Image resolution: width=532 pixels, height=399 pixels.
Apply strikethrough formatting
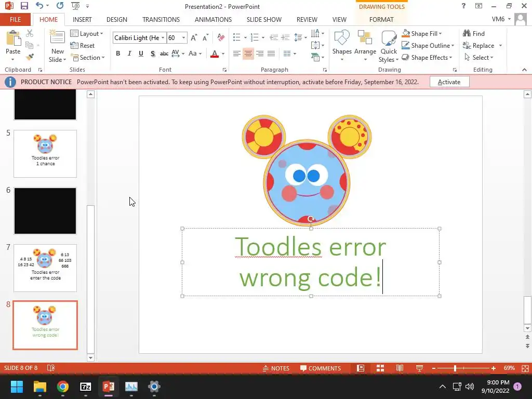tap(164, 54)
